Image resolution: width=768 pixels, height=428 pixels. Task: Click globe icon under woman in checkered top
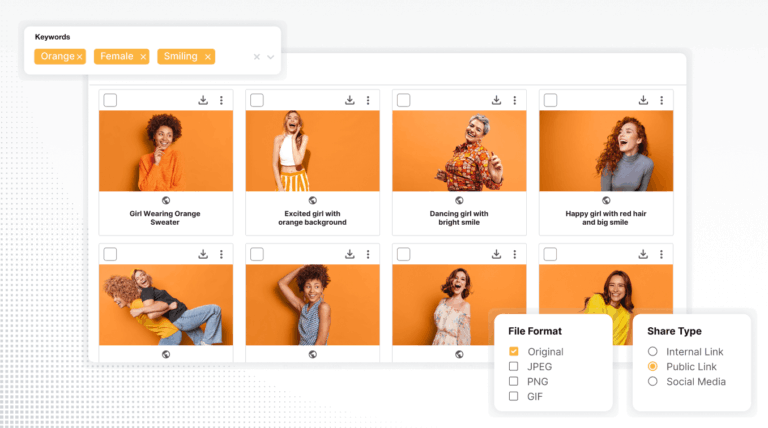(312, 355)
